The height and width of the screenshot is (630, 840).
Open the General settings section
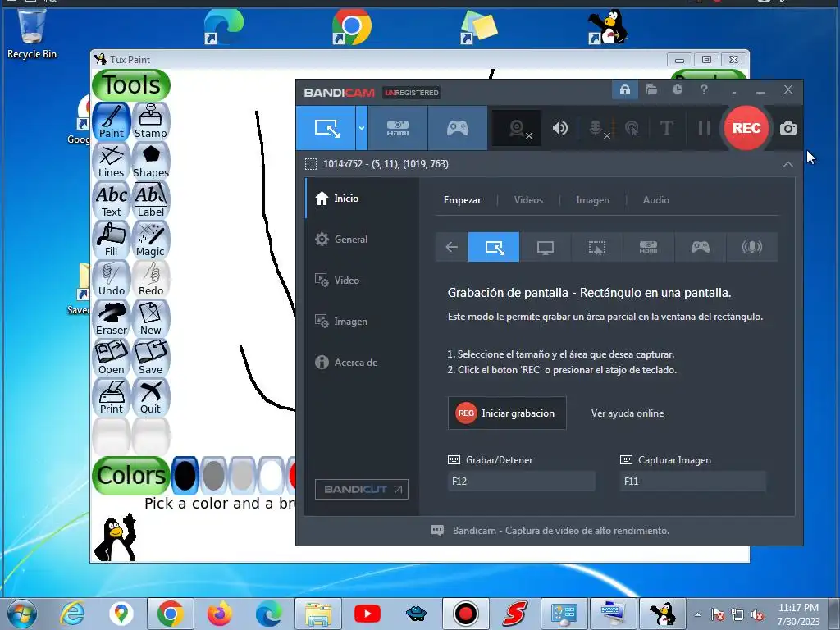tap(362, 240)
